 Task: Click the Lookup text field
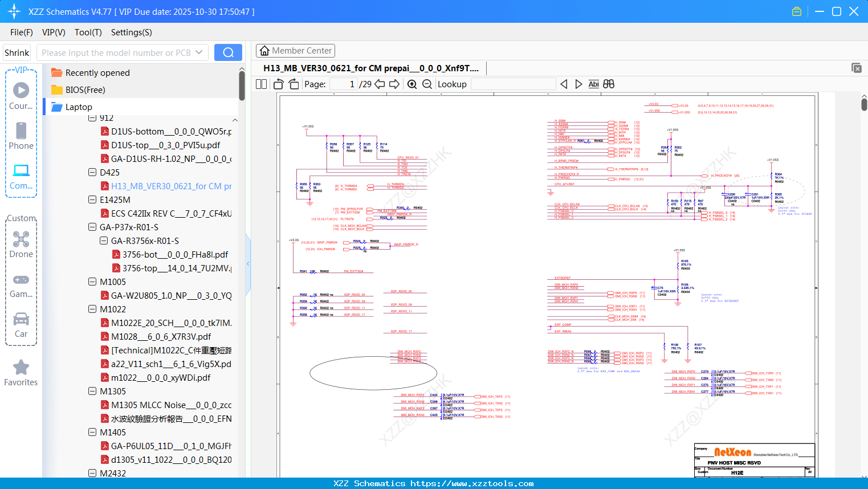pyautogui.click(x=514, y=84)
